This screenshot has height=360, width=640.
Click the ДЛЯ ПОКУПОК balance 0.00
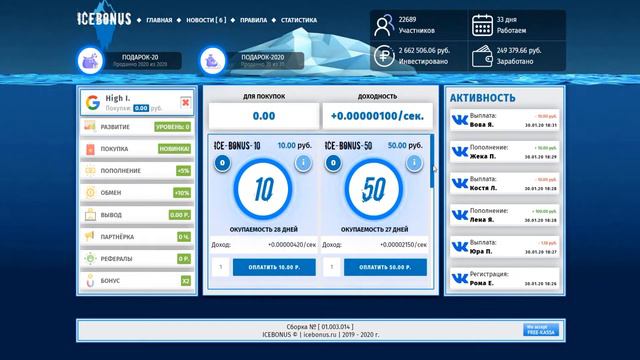point(264,116)
